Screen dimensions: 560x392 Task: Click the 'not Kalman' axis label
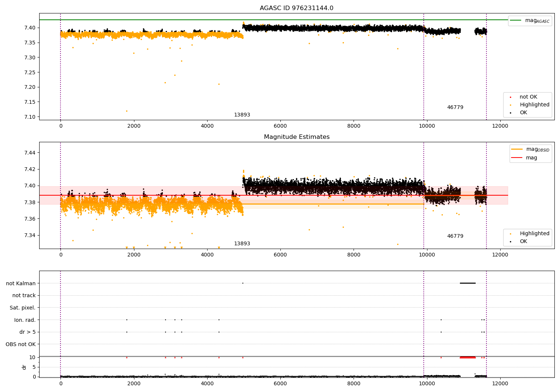tap(21, 283)
